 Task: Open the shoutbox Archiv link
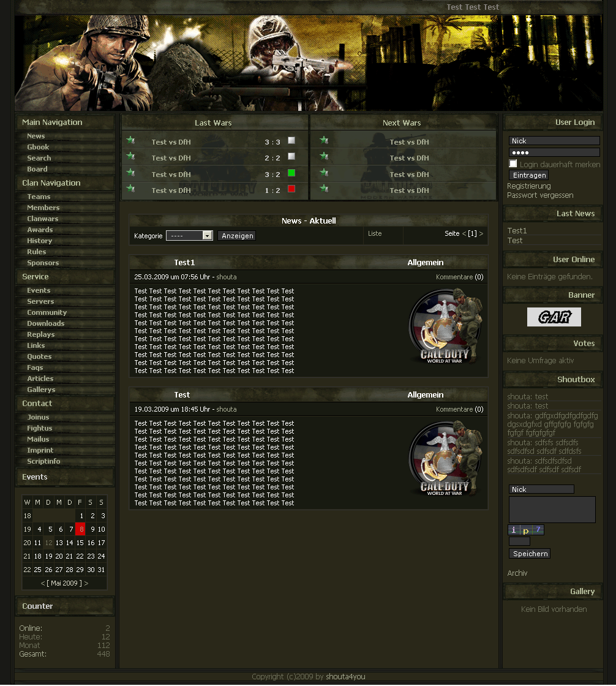[x=517, y=573]
